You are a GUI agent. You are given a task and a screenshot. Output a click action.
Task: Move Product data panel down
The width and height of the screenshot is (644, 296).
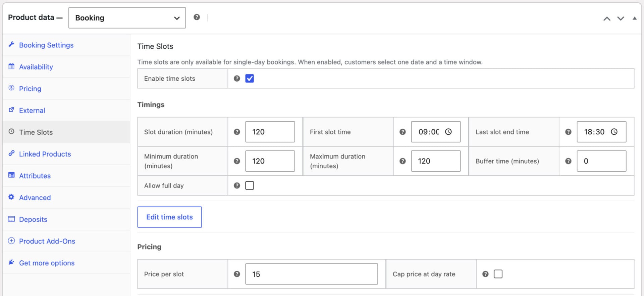(621, 18)
